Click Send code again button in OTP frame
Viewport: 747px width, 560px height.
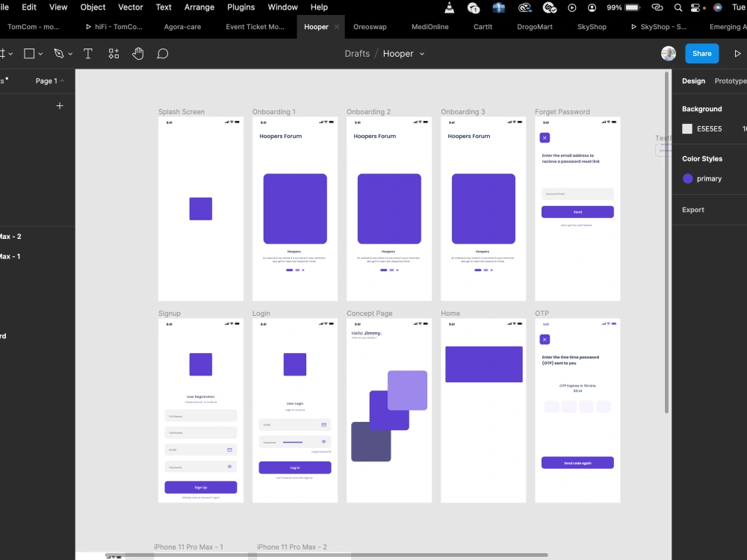pyautogui.click(x=577, y=463)
